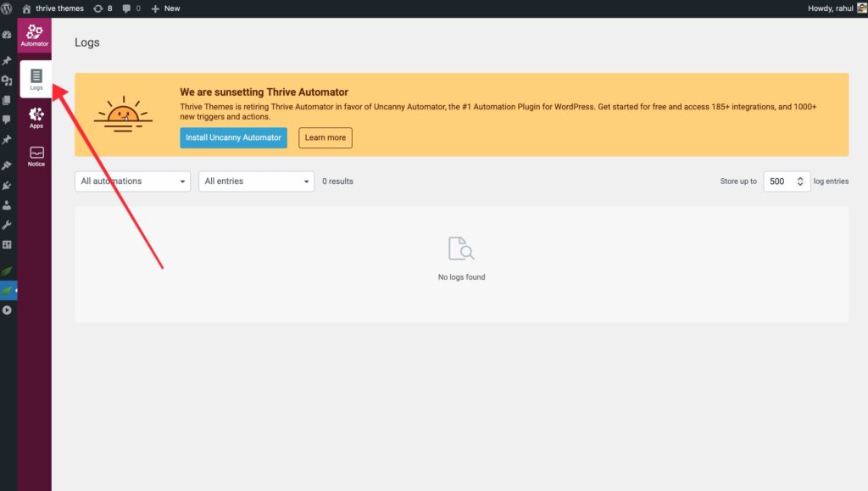Click the Learn more button
Screen dimensions: 868x491
click(325, 137)
